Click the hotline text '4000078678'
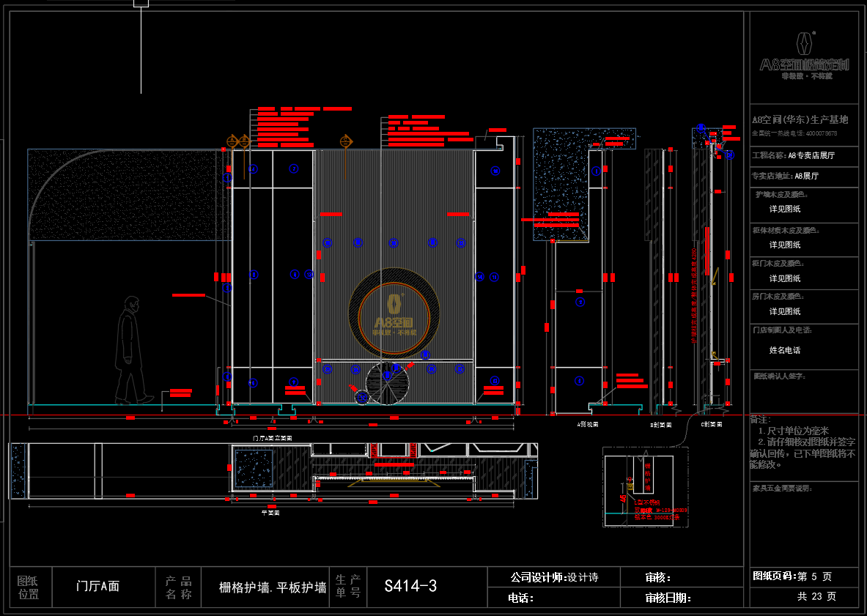The width and height of the screenshot is (867, 616). (821, 133)
